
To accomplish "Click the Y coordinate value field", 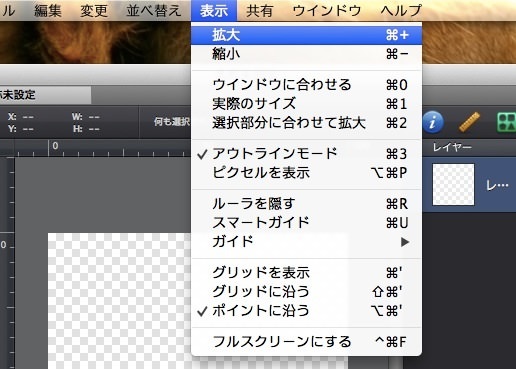I will pyautogui.click(x=28, y=129).
